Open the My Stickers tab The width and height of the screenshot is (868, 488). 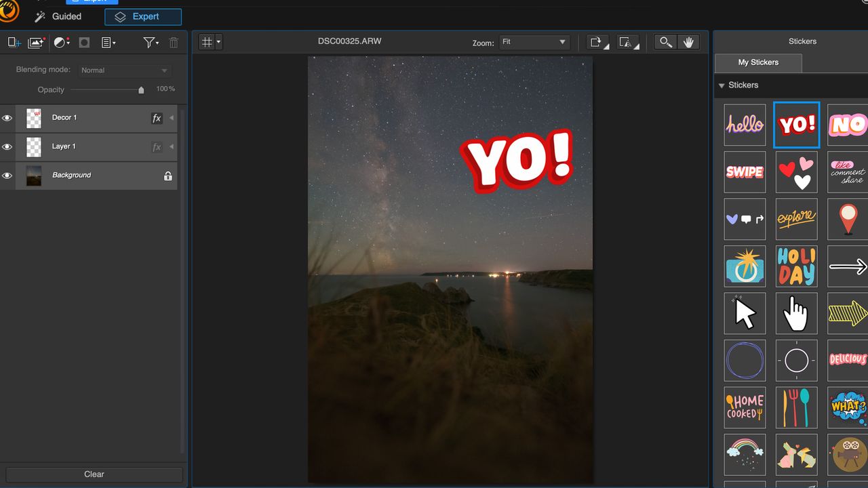click(758, 62)
